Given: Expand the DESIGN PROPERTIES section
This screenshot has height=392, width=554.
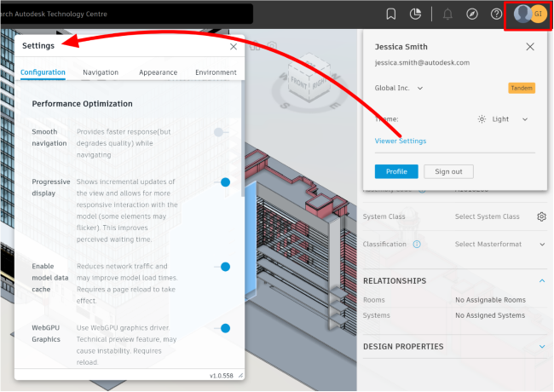Looking at the screenshot, I should click(542, 347).
